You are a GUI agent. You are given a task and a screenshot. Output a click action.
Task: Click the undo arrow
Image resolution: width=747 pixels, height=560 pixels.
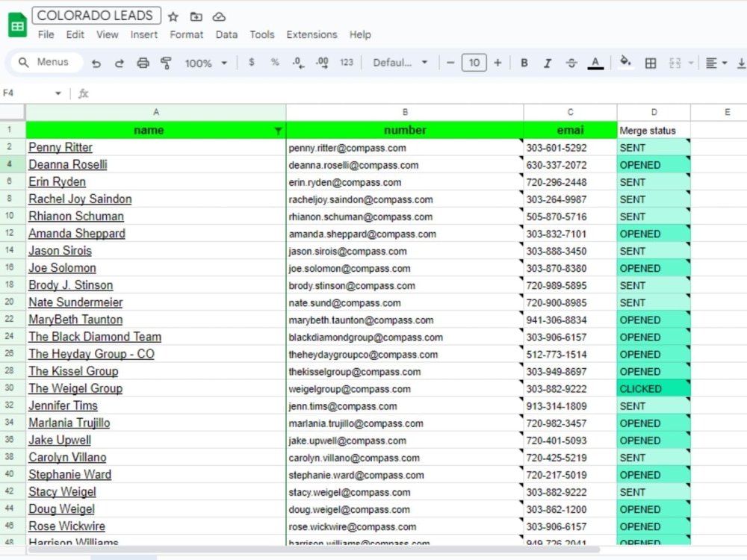pos(96,63)
